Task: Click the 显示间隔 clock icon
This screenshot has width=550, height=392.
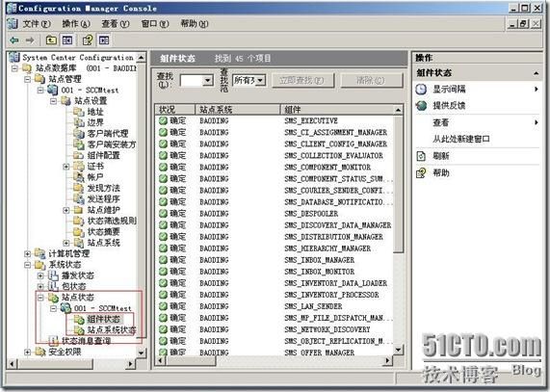Action: 421,89
